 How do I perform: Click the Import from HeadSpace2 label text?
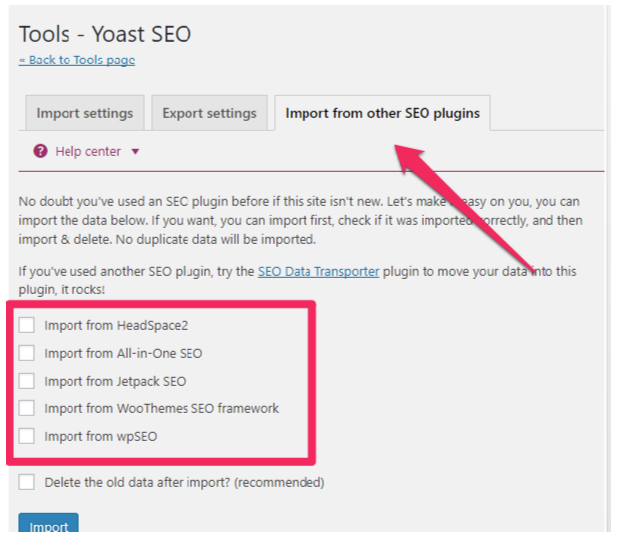116,326
